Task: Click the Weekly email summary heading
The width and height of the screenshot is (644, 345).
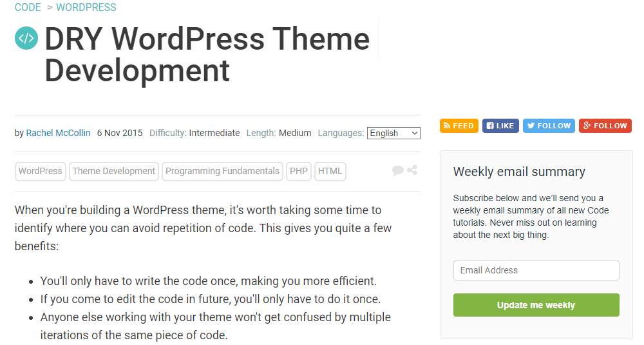Action: [519, 172]
